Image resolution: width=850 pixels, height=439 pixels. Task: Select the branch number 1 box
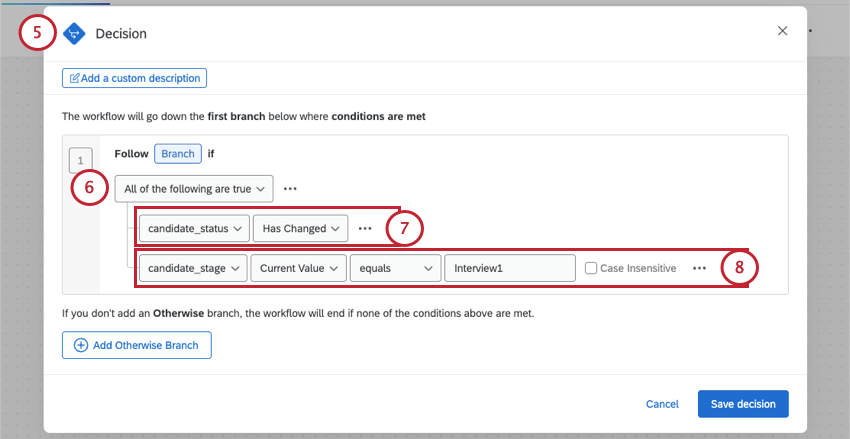(81, 160)
